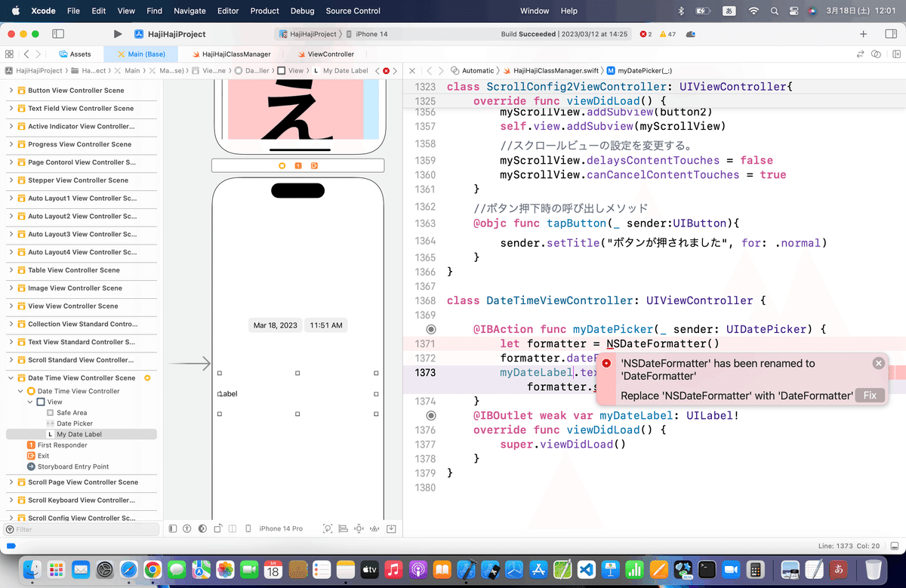Open Spotlight search in menu bar

tap(774, 11)
